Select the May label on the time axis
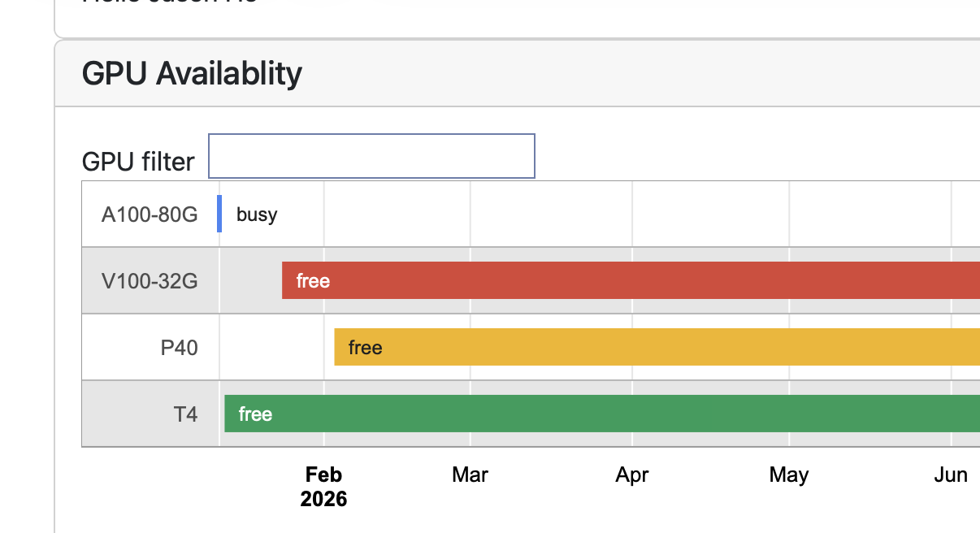The height and width of the screenshot is (533, 980). tap(788, 474)
